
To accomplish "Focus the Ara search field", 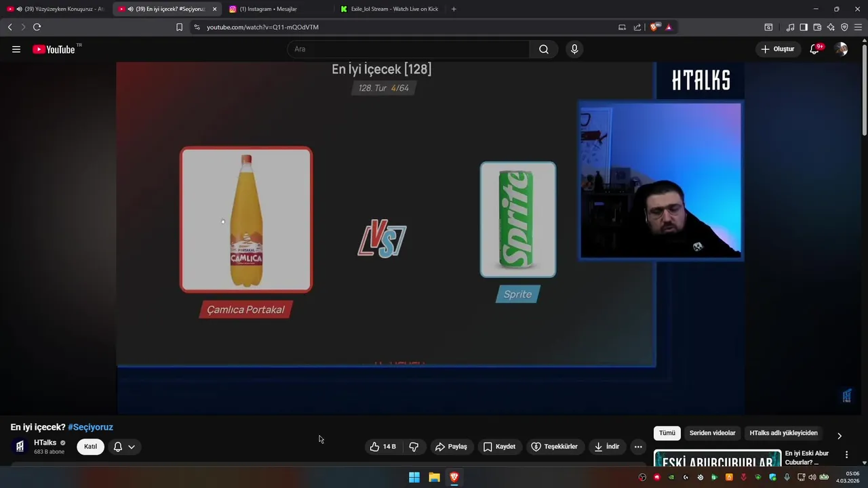I will 408,49.
